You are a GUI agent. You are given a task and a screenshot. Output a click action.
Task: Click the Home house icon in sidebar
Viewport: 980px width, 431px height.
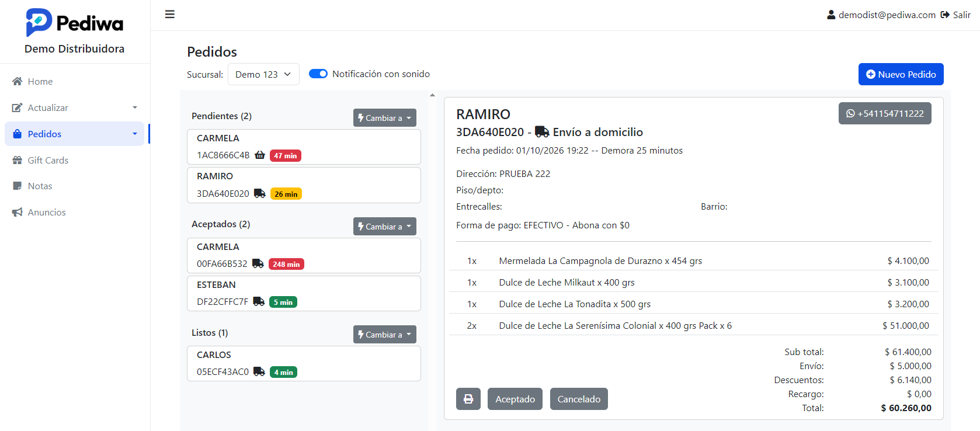click(x=18, y=81)
